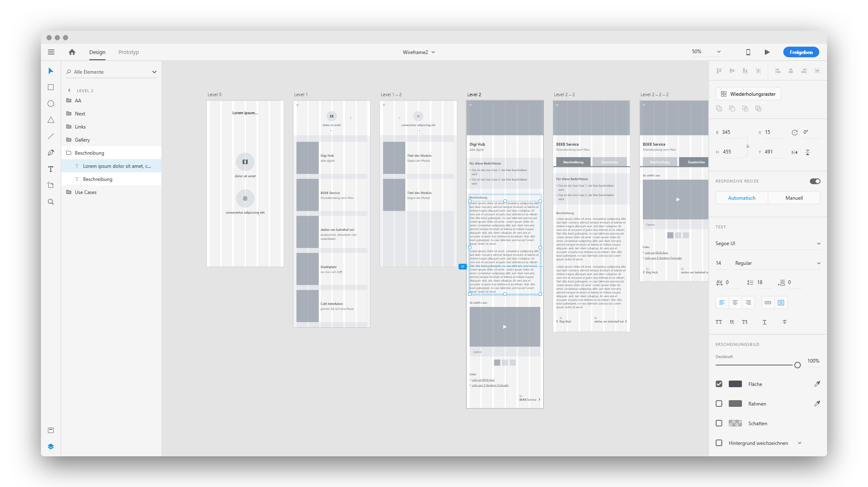Image resolution: width=868 pixels, height=487 pixels.
Task: Expand font weight Regular dropdown
Action: 820,262
